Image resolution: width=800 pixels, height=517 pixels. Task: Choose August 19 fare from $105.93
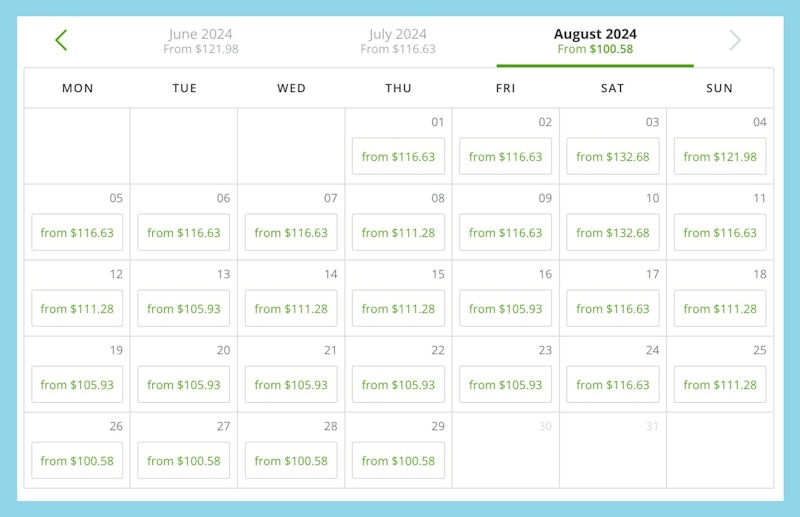coord(77,385)
